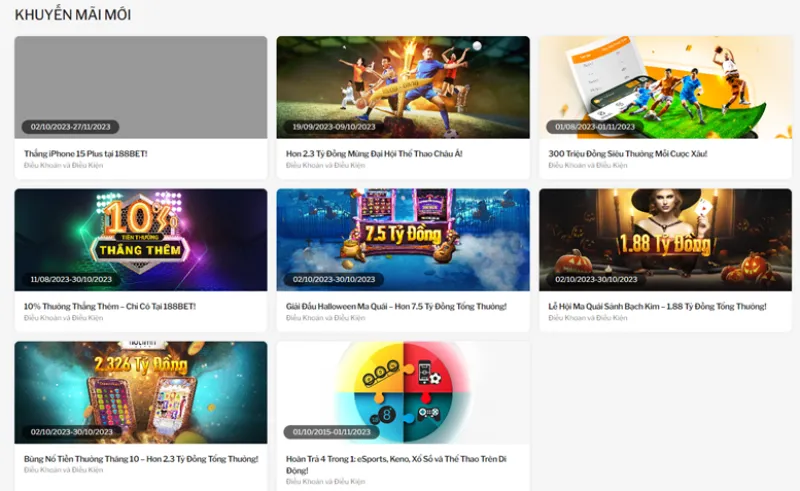
Task: Click the 01/10/2015-01/11/2023 date badge
Action: click(x=334, y=432)
